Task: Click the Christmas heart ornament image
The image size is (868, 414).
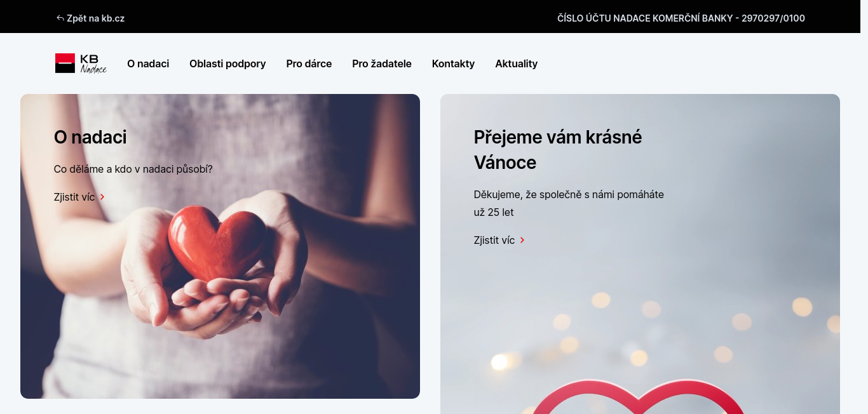Action: click(637, 396)
